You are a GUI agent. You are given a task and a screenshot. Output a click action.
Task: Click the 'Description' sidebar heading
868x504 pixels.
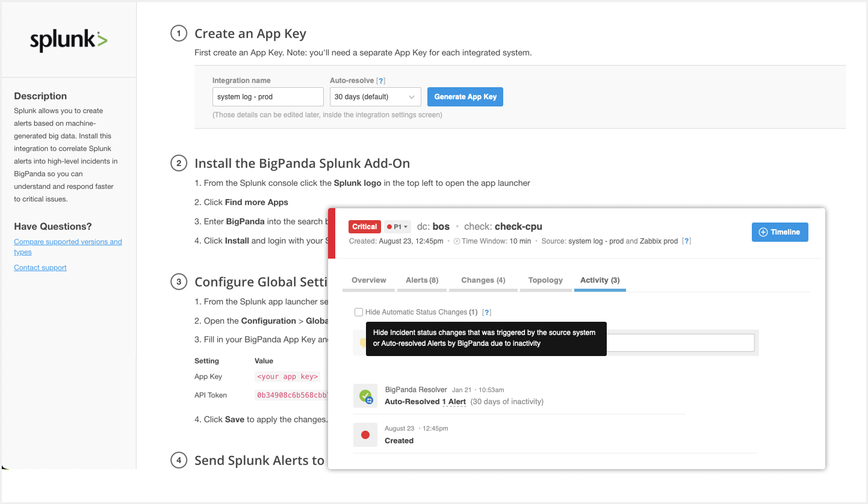click(x=40, y=96)
